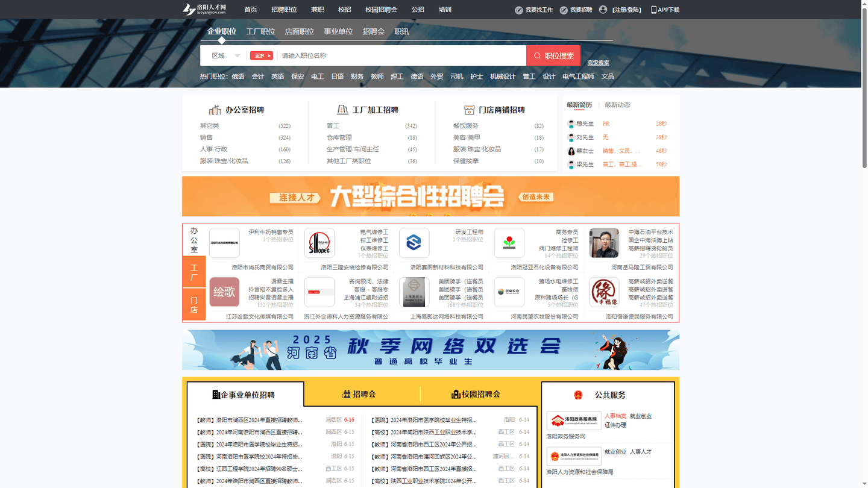
Task: Click the job title search input field
Action: 401,55
